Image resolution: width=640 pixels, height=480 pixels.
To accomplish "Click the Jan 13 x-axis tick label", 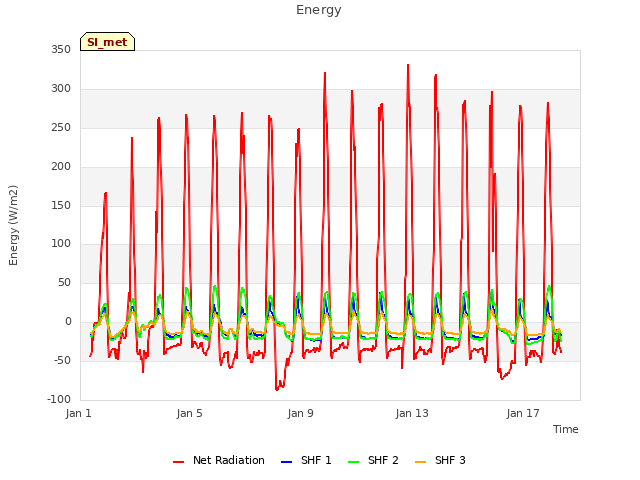I will [x=412, y=413].
